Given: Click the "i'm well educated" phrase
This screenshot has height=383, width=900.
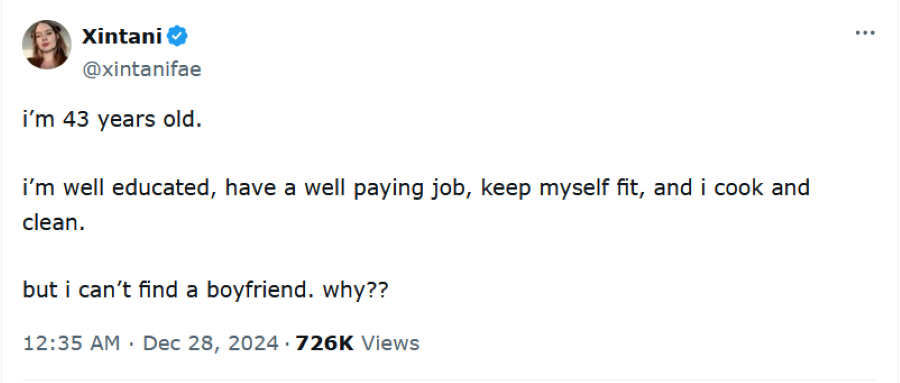Looking at the screenshot, I should [119, 188].
